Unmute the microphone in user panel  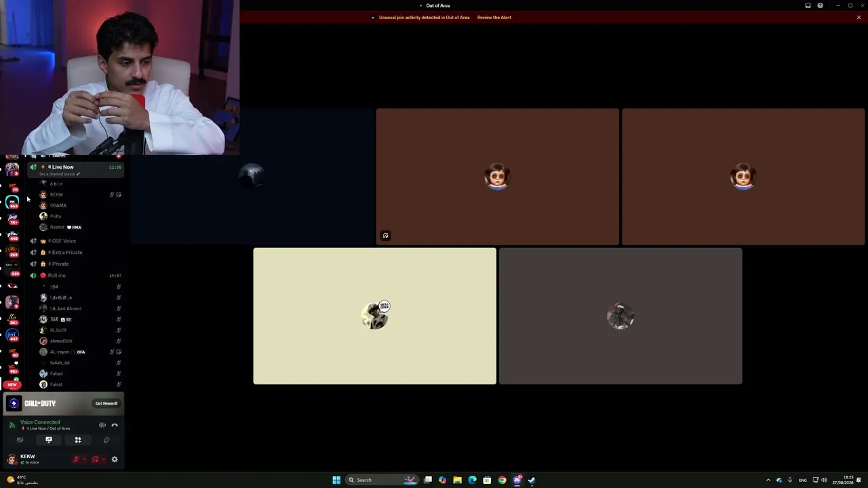click(x=76, y=460)
